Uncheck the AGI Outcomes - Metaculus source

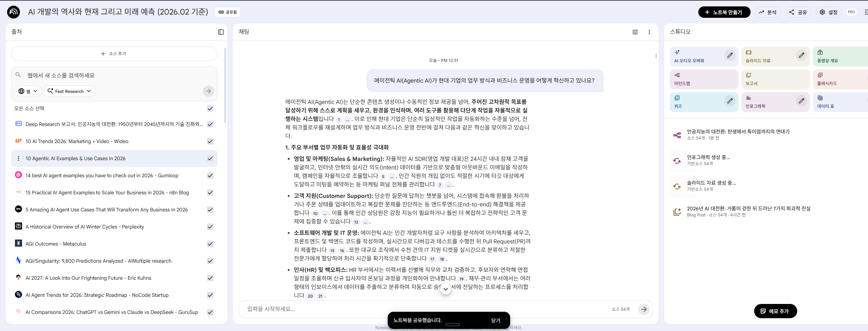[x=210, y=244]
